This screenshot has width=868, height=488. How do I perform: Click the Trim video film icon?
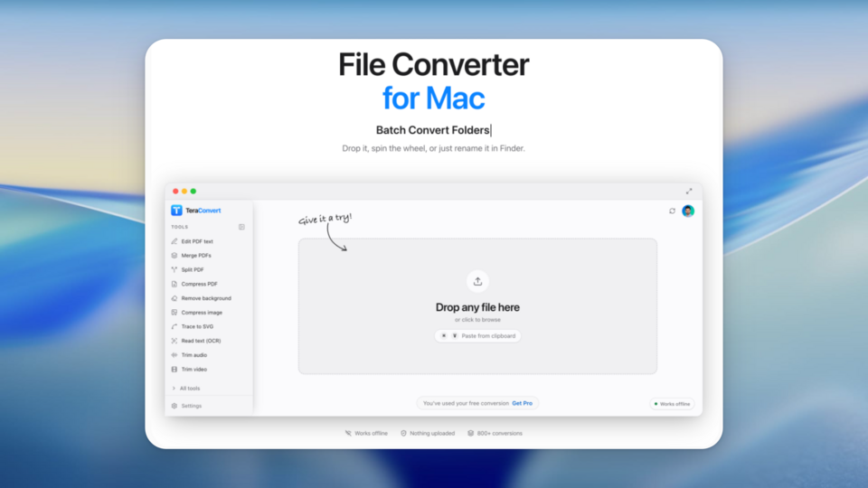click(x=175, y=369)
